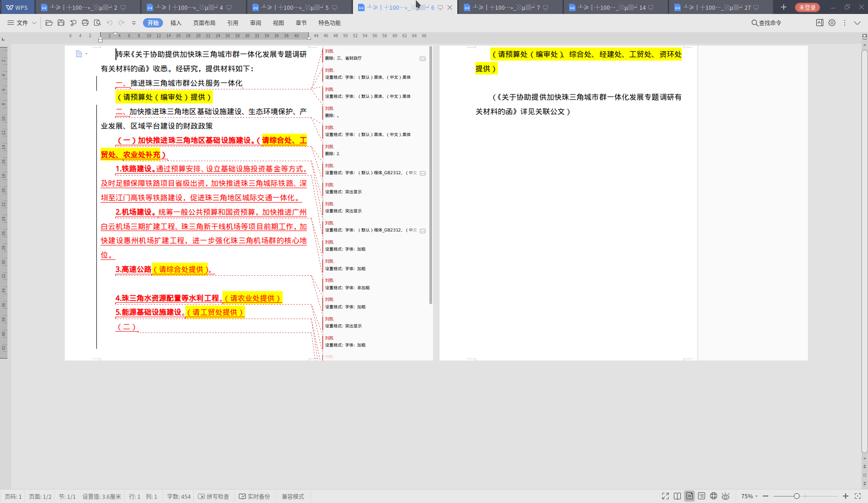Screen dimensions: 868x503
Task: Click scroll down arrow on vertical scrollbar
Action: pos(865,459)
